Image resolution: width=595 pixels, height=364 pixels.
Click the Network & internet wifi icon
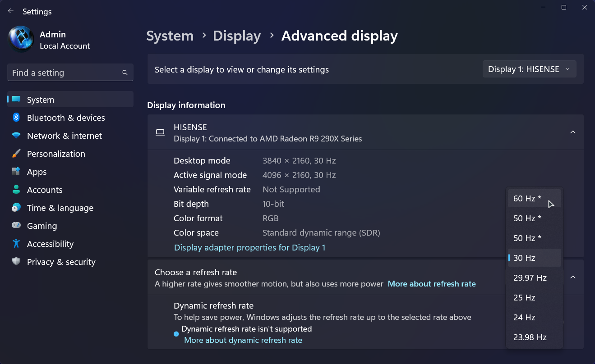coord(16,136)
